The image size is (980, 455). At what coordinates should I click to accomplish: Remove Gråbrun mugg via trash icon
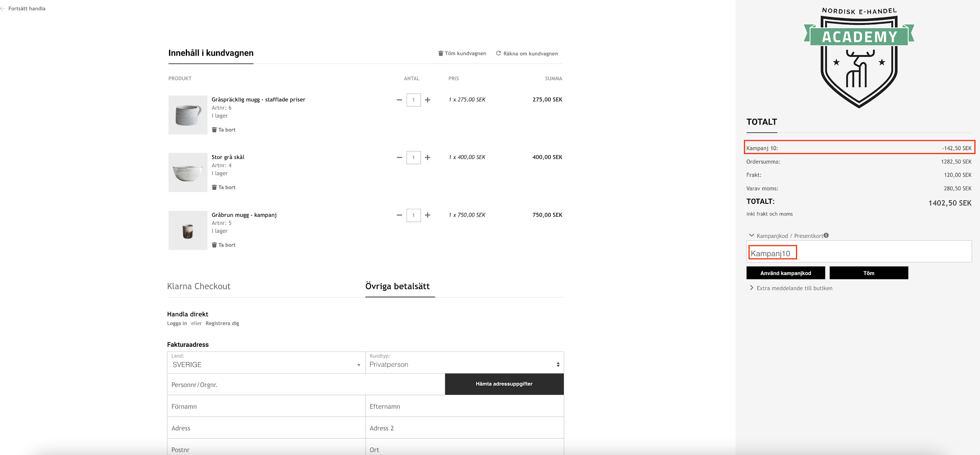(214, 245)
